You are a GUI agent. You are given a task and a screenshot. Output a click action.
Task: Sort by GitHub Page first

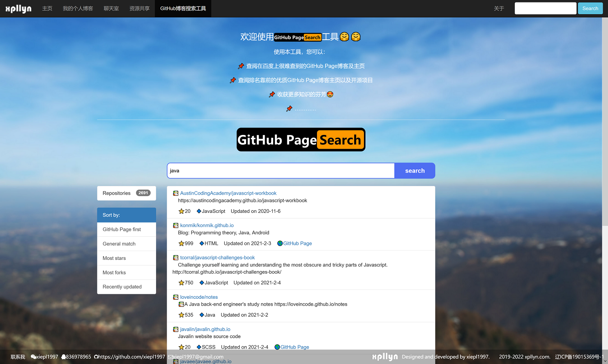pyautogui.click(x=126, y=229)
